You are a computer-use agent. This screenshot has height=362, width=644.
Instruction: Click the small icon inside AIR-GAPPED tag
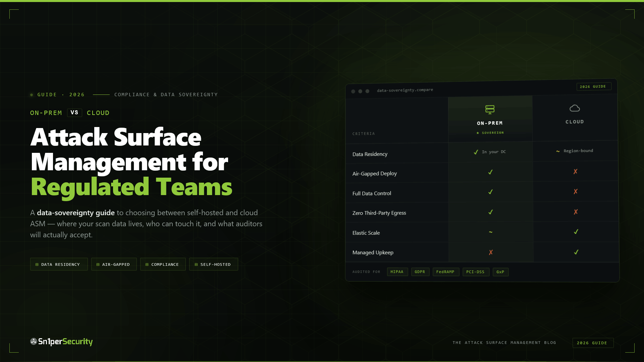(x=98, y=264)
